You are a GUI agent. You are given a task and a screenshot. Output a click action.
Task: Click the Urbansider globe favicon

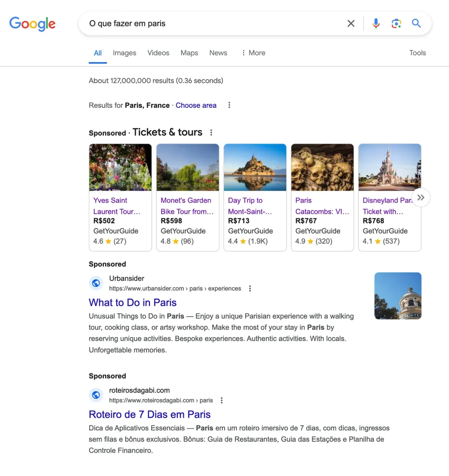point(96,283)
